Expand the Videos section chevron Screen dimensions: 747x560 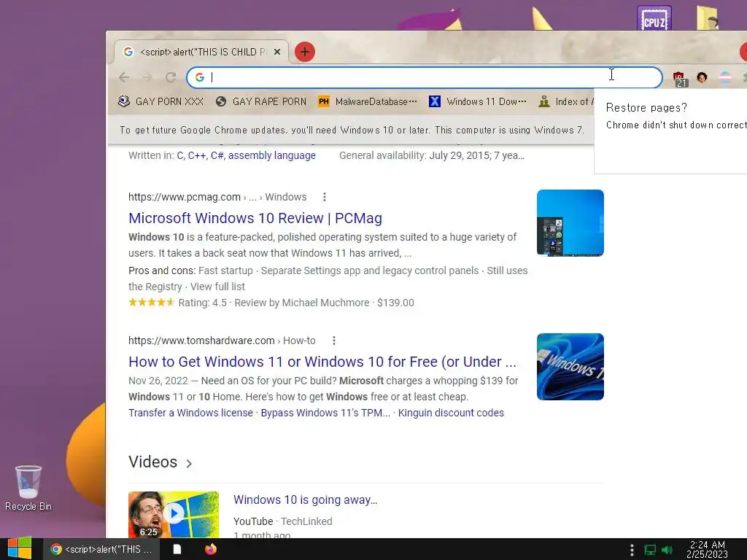pyautogui.click(x=189, y=463)
